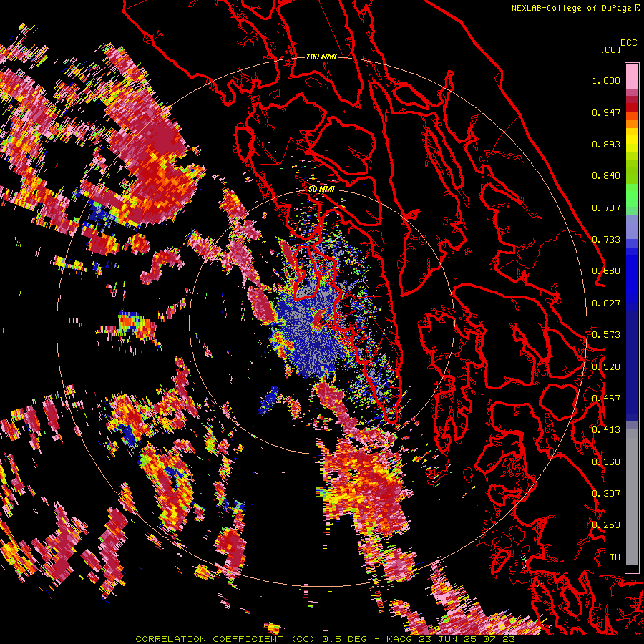Viewport: 644px width, 644px height.
Task: Select the 0.520 legend value
Action: (x=606, y=367)
